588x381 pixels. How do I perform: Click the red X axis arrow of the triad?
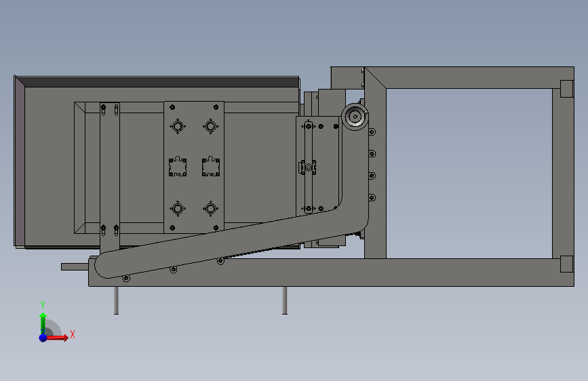(x=57, y=338)
